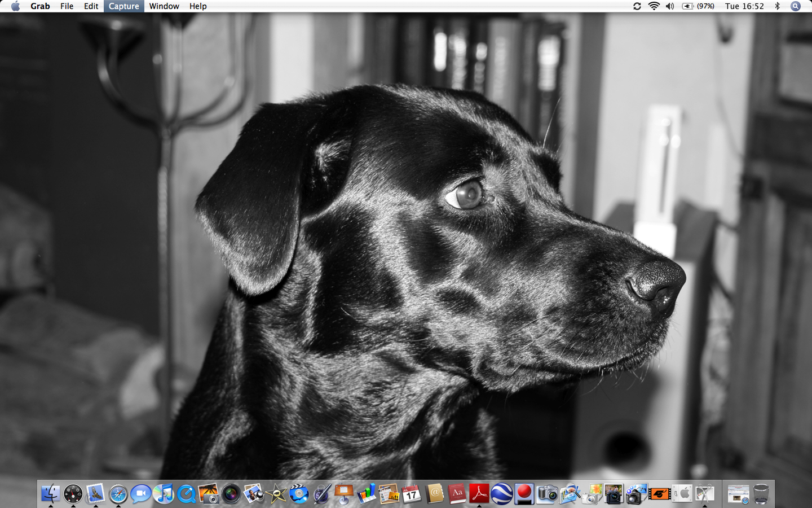This screenshot has width=812, height=508.
Task: Open the Window menu
Action: click(164, 6)
